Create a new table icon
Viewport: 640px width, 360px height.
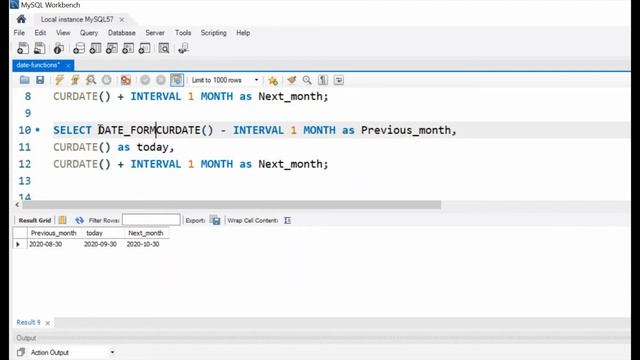pyautogui.click(x=95, y=48)
